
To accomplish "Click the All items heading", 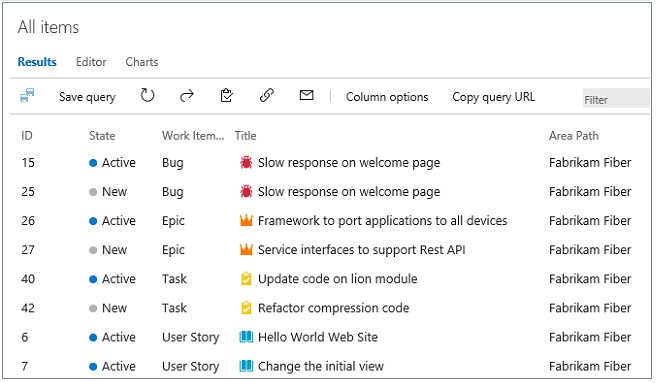I will 48,27.
